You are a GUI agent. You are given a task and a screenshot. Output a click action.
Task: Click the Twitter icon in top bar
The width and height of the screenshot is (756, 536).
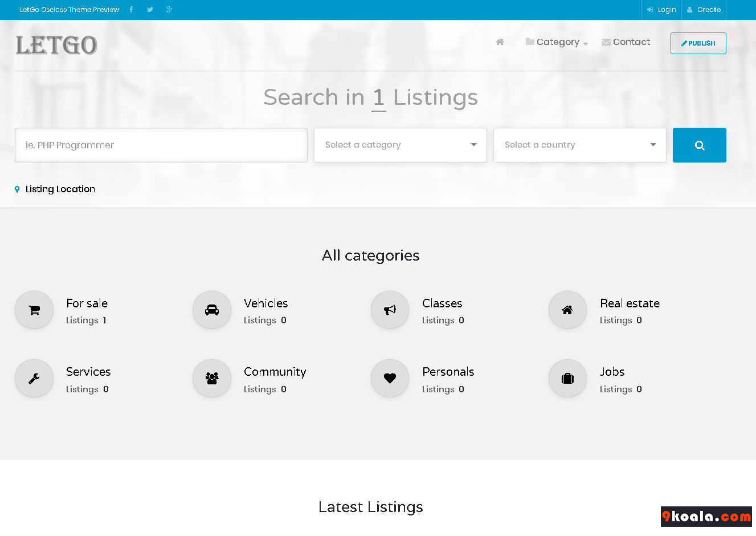coord(150,10)
